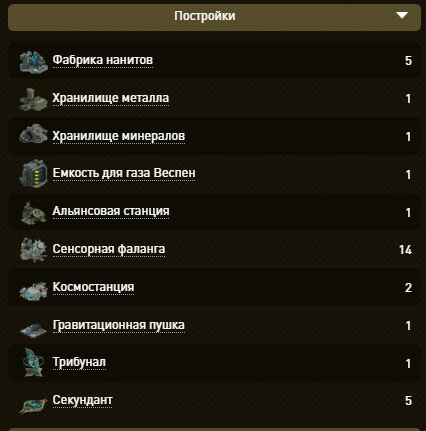
Task: Click the Космостанция building icon
Action: (x=33, y=291)
